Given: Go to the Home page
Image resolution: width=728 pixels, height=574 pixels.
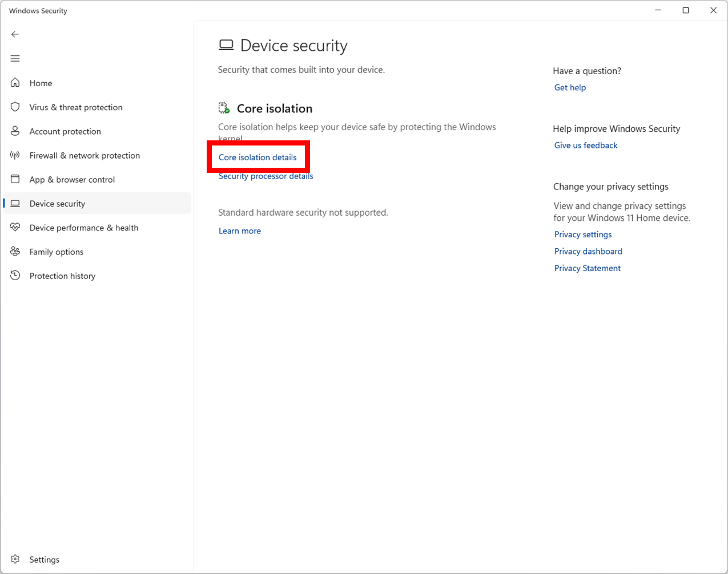Looking at the screenshot, I should tap(97, 83).
